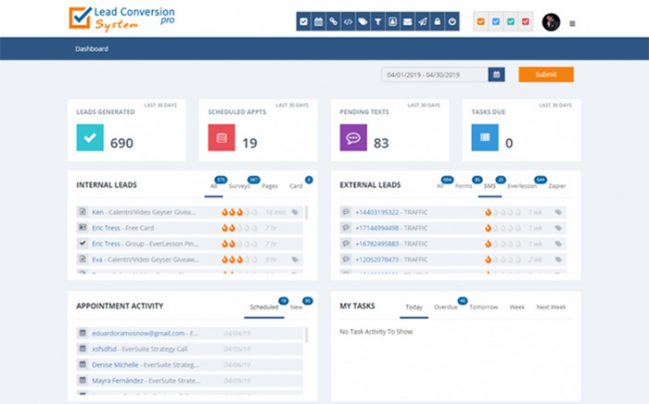Viewport: 649px width, 404px height.
Task: Open the user profile avatar menu
Action: point(551,21)
